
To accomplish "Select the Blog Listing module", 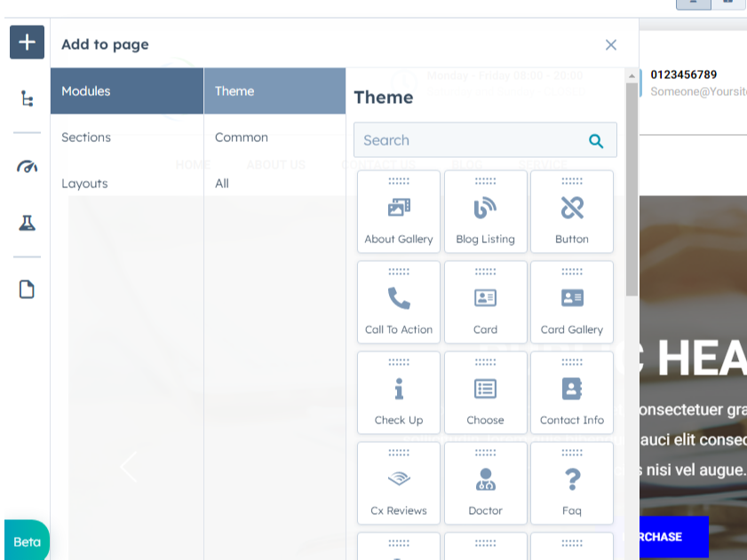I will point(485,213).
